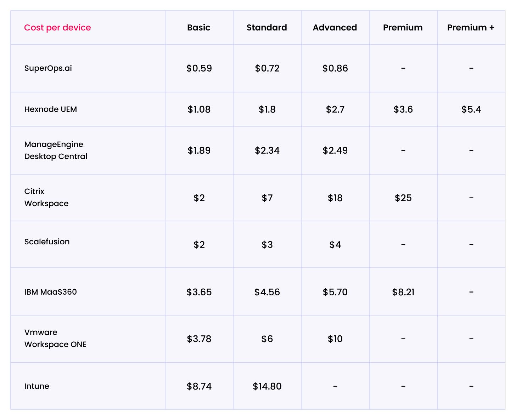
Task: Click the IBM MaaS360 row label
Action: pyautogui.click(x=51, y=292)
